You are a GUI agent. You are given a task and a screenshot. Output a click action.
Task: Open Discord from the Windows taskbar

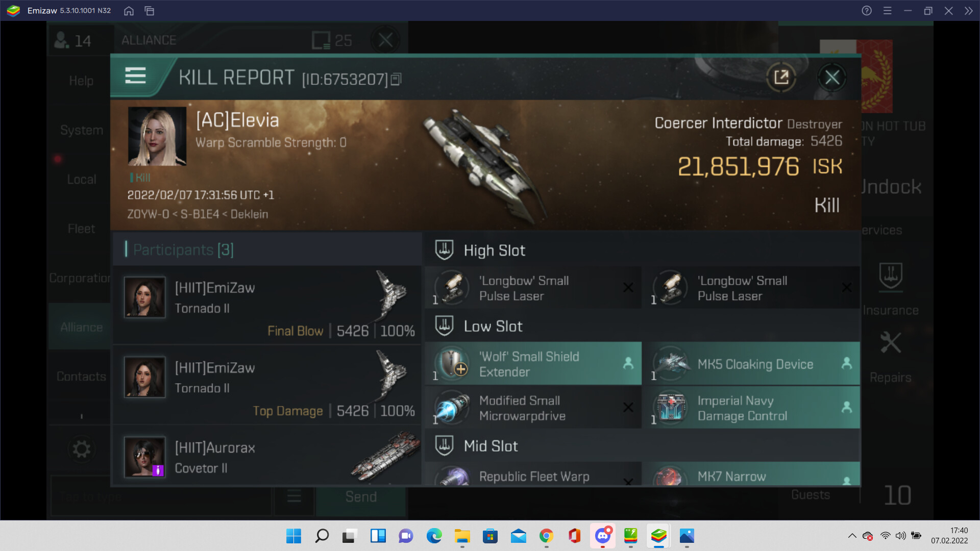click(602, 536)
